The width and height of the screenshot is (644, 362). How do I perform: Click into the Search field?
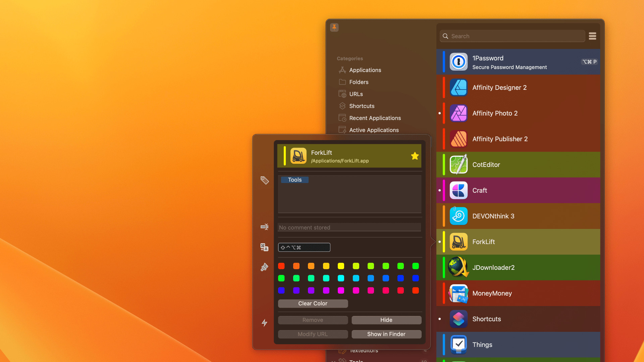[x=513, y=36]
